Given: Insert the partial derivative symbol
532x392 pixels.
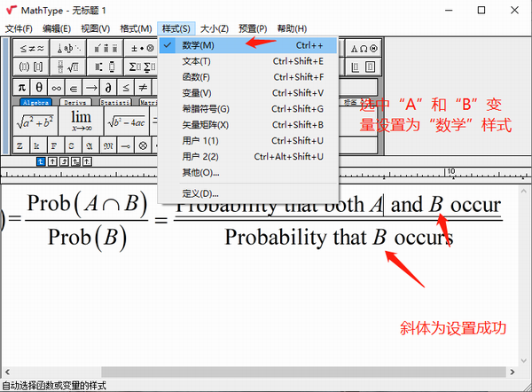Looking at the screenshot, I should point(108,88).
